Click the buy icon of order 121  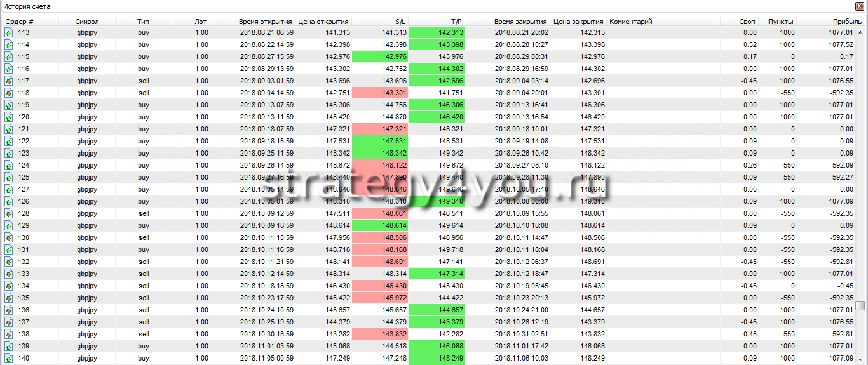tap(9, 129)
